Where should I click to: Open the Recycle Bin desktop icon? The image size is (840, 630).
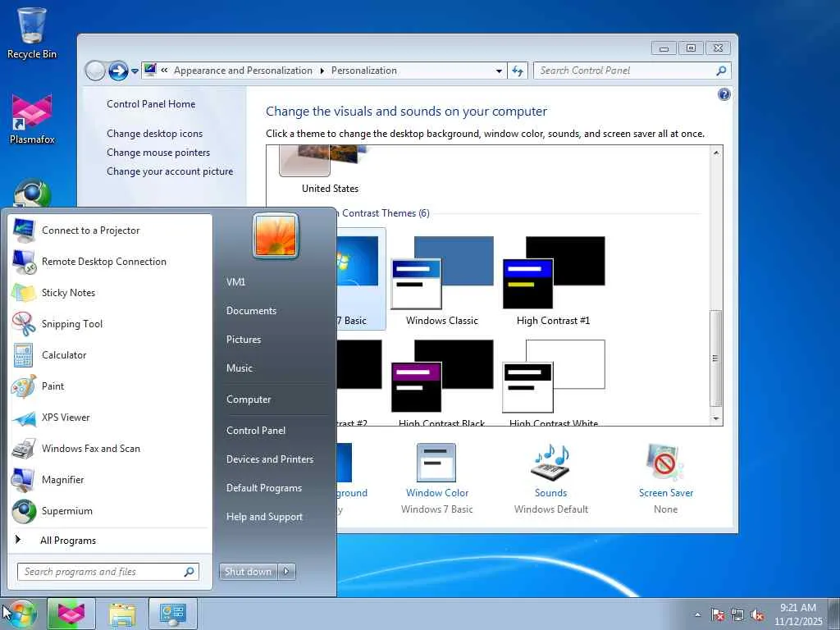[32, 33]
